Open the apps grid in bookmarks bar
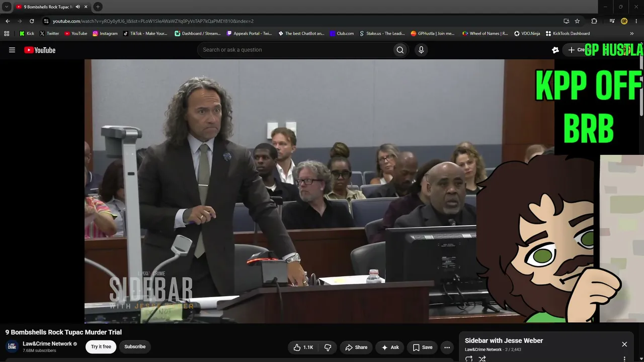 (x=7, y=34)
